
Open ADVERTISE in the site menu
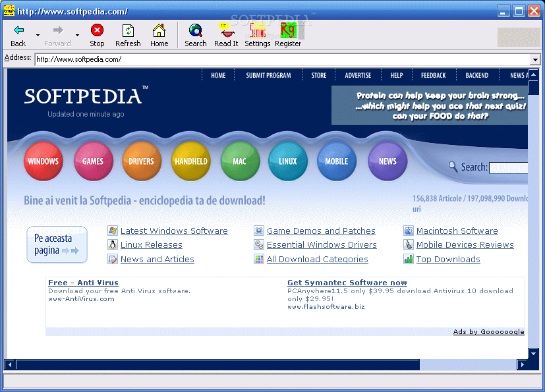pos(358,75)
